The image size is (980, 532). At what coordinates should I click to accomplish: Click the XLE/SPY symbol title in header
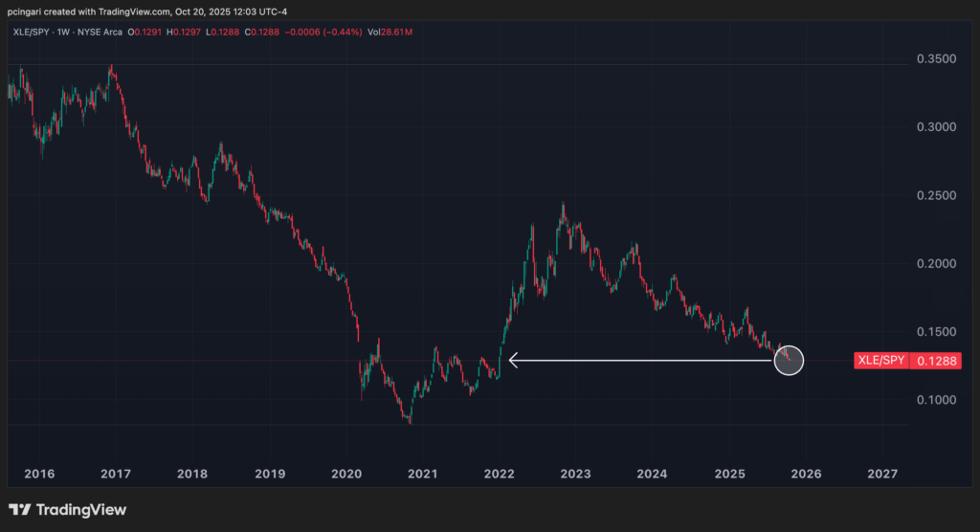click(29, 32)
